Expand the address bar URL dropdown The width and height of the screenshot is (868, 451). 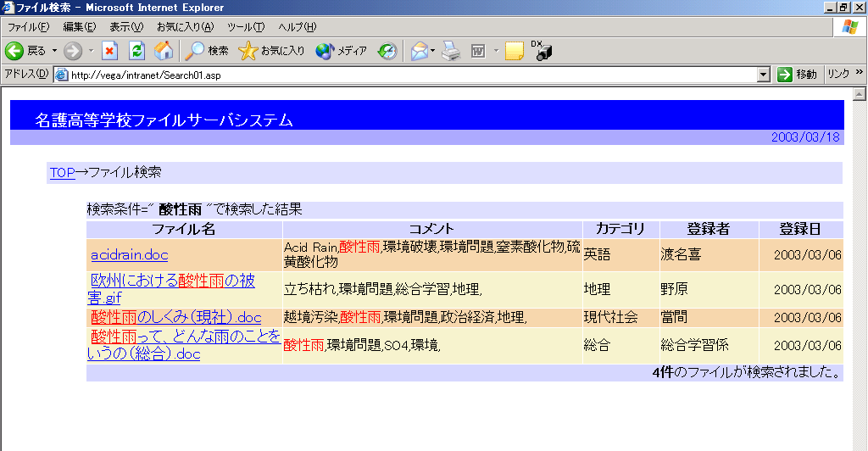tap(764, 75)
